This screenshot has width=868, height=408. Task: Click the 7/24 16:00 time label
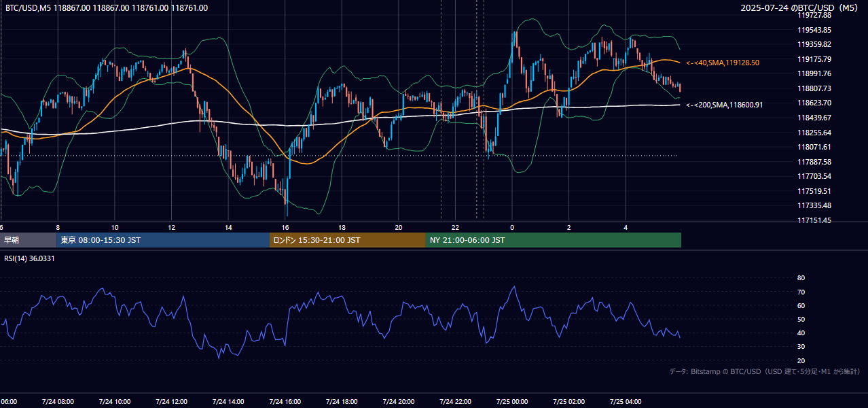click(x=285, y=402)
